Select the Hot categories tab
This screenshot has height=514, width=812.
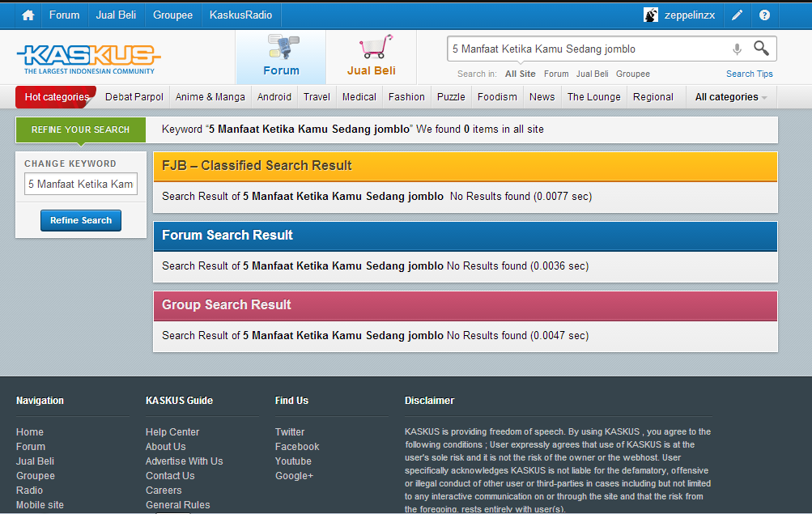tap(57, 97)
